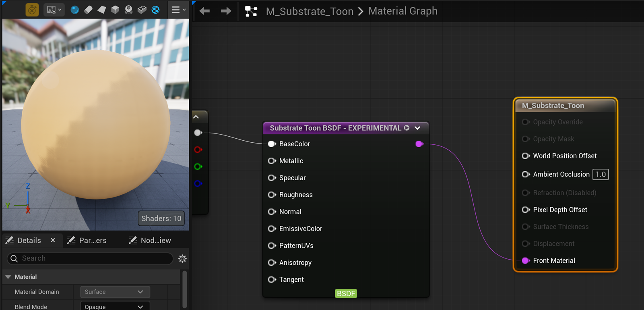
Task: Click the Surface Thickness pin
Action: click(x=526, y=227)
